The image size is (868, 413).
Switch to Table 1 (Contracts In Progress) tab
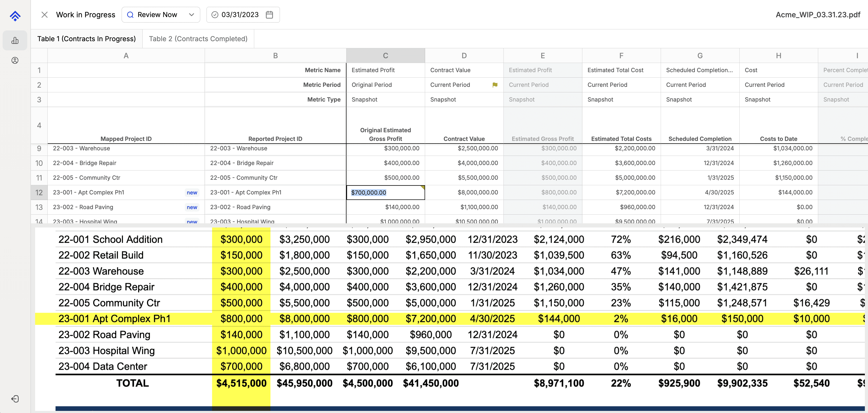[x=86, y=39]
